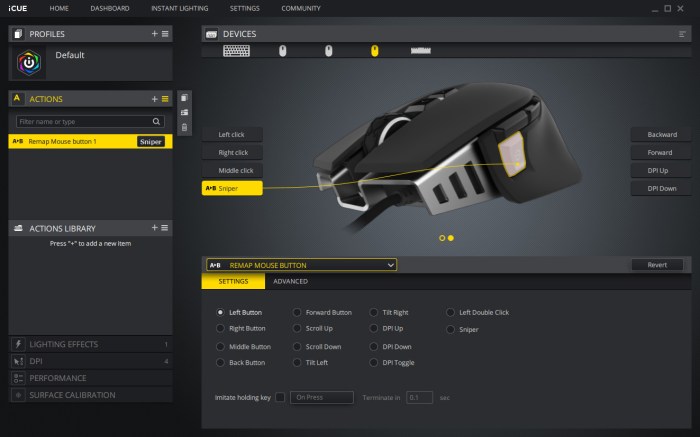Select the first mouse device icon

coord(283,50)
